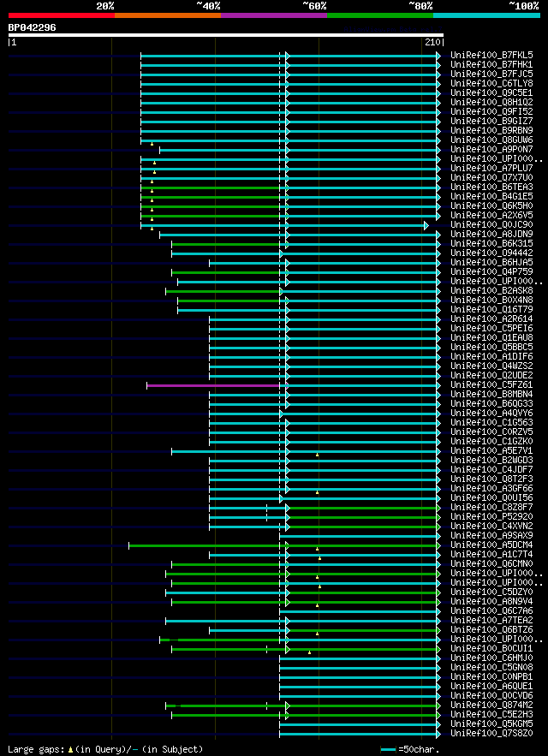Select the UniRef100_B8MBN4 label
548x756 pixels.
[491, 394]
